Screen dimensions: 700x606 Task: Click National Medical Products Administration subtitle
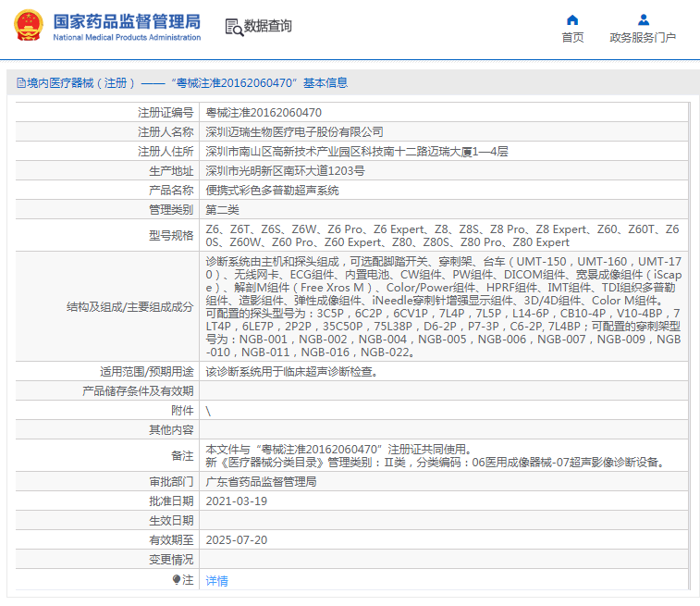tap(127, 38)
